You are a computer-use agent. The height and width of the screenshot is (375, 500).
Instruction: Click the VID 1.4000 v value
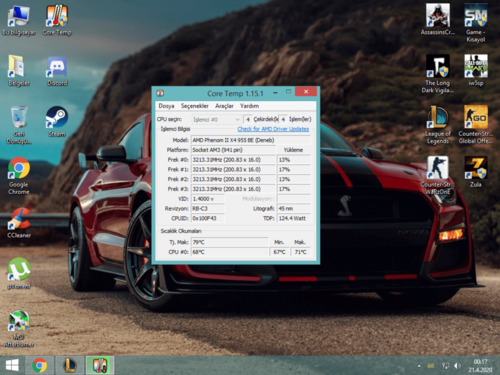click(208, 199)
